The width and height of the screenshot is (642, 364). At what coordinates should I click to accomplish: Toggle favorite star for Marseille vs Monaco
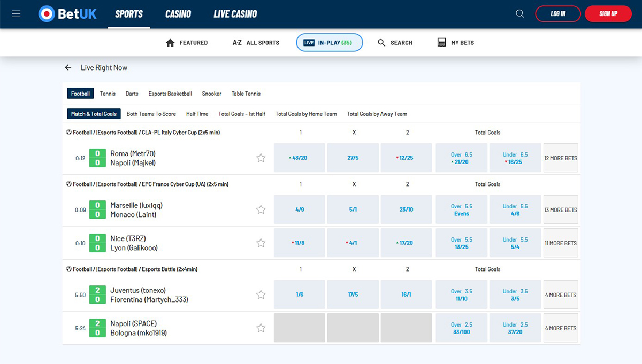coord(261,210)
